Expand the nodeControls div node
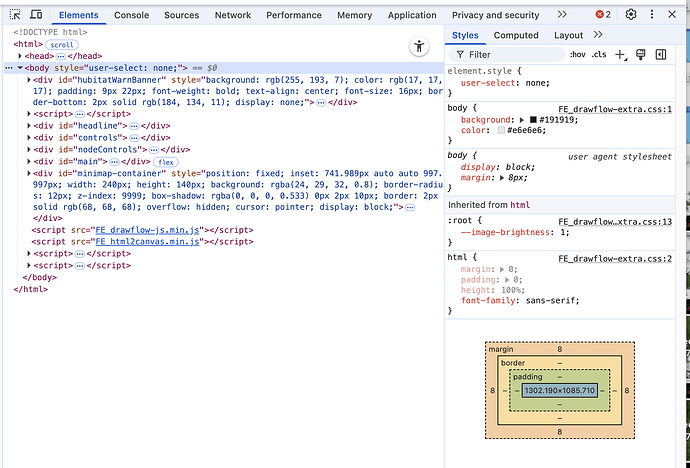Image resolution: width=690 pixels, height=468 pixels. [x=29, y=149]
